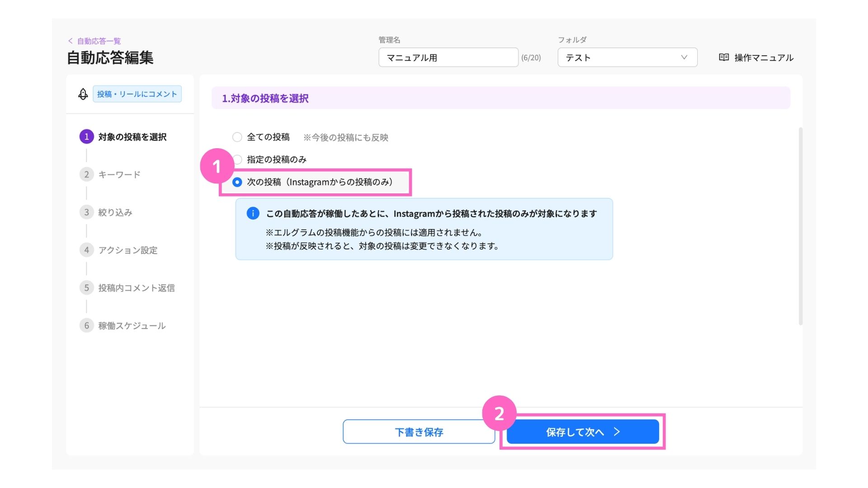Open 対象の投稿を選択 step in sidebar
The width and height of the screenshot is (868, 488).
click(132, 137)
